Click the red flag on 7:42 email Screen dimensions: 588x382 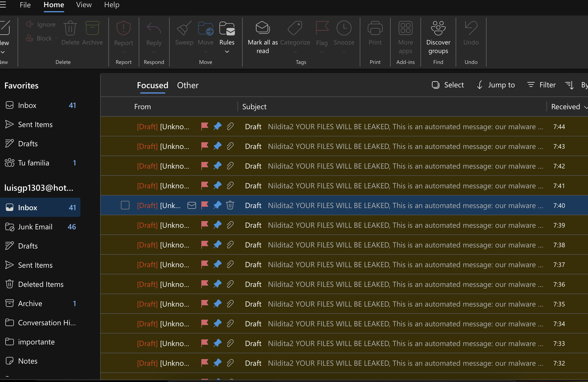pyautogui.click(x=205, y=166)
